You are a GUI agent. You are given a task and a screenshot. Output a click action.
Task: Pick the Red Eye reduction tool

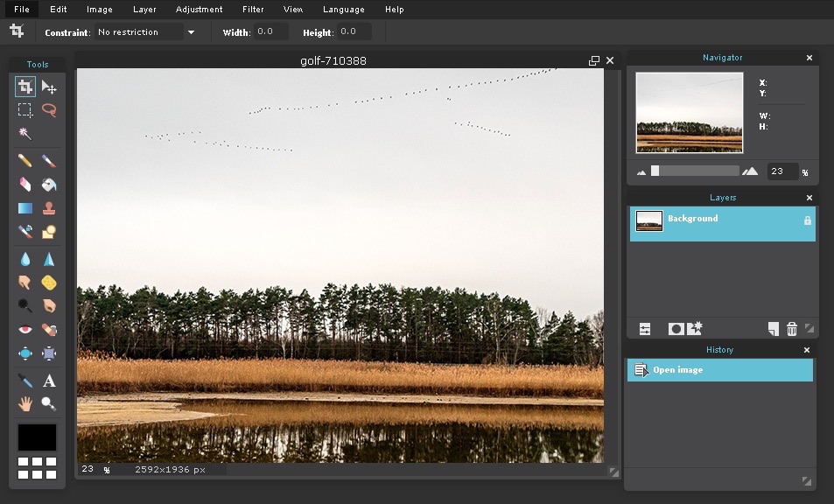pos(25,329)
